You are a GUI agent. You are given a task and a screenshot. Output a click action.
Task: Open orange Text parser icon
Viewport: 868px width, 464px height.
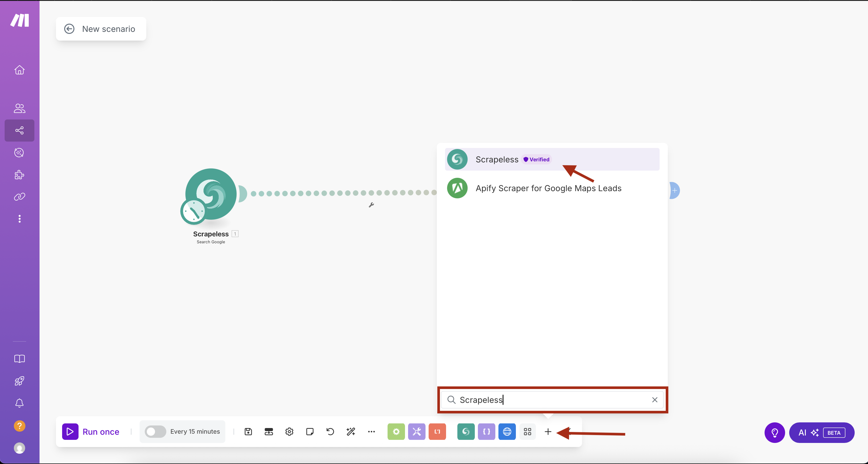point(437,432)
